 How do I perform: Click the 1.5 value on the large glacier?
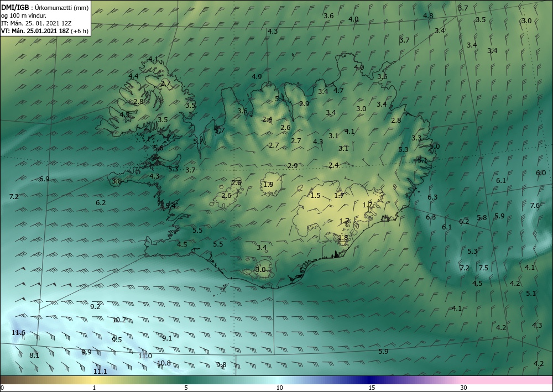(x=315, y=195)
